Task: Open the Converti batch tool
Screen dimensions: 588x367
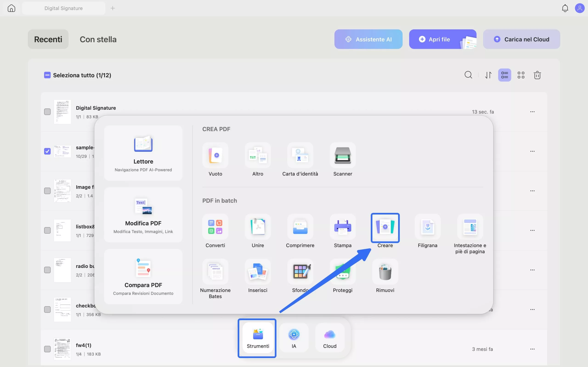Action: [x=215, y=227]
